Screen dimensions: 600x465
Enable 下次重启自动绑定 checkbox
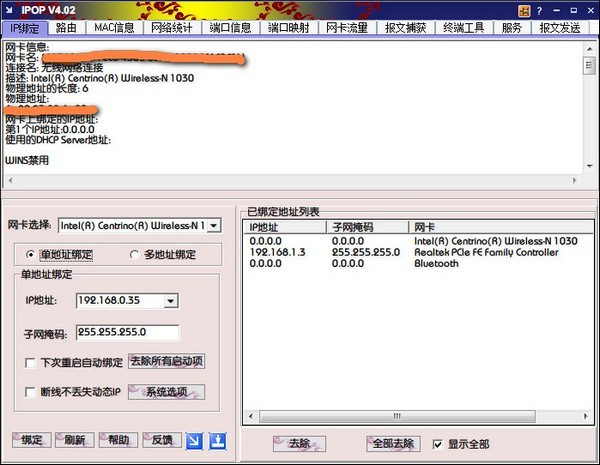(30, 362)
